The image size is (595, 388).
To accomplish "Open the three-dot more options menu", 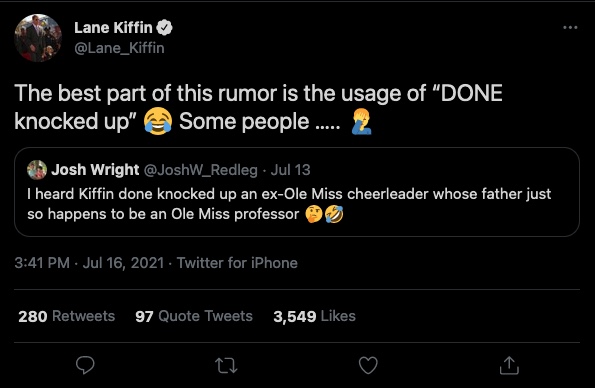I will pos(570,27).
